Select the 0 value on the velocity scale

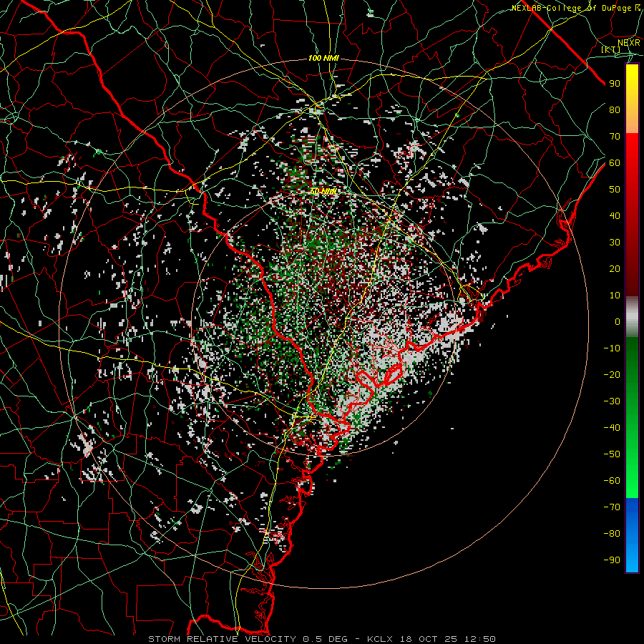pos(618,321)
